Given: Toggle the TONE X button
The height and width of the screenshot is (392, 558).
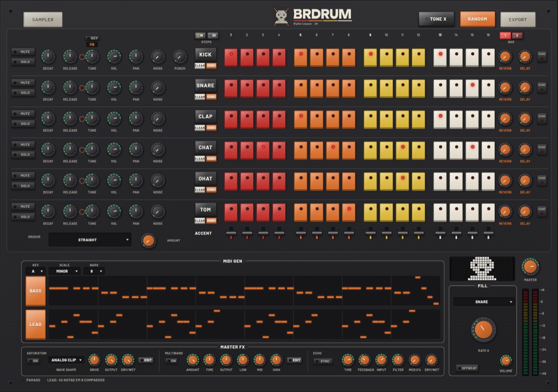Looking at the screenshot, I should pyautogui.click(x=436, y=19).
